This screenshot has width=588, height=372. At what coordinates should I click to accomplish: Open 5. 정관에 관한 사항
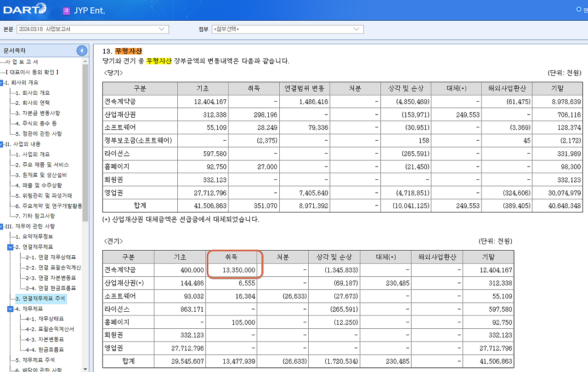click(39, 134)
